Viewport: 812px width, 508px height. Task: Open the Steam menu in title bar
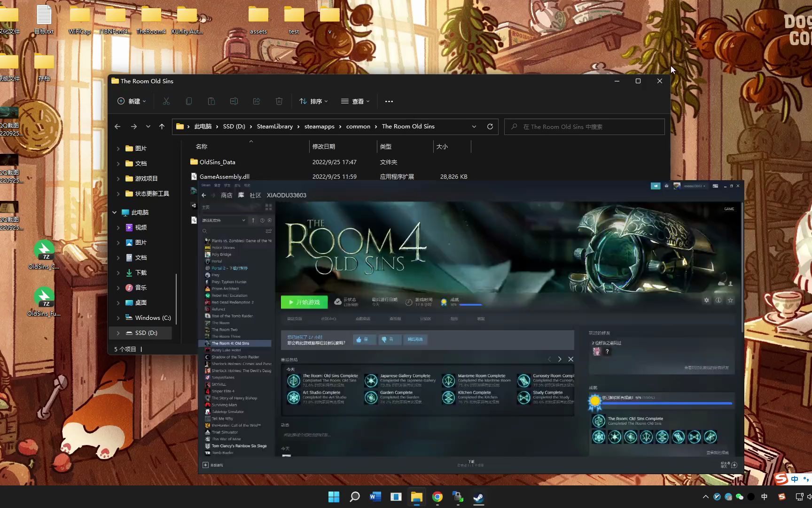pyautogui.click(x=206, y=185)
